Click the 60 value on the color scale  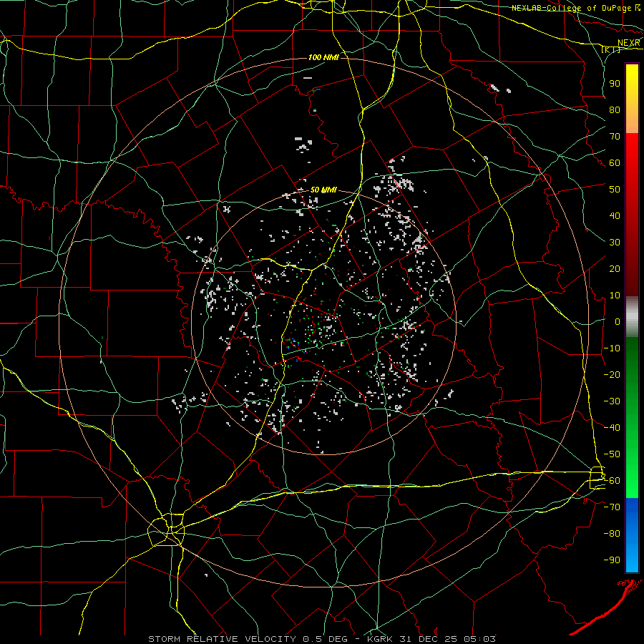click(615, 162)
